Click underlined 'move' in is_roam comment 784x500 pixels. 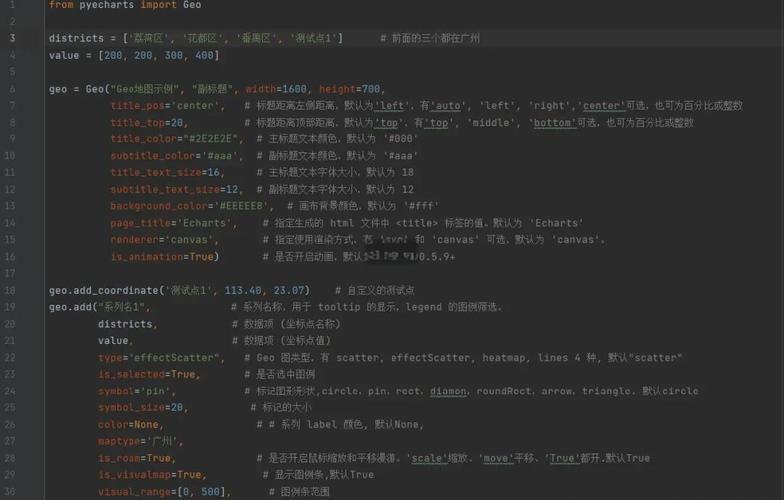coord(496,458)
